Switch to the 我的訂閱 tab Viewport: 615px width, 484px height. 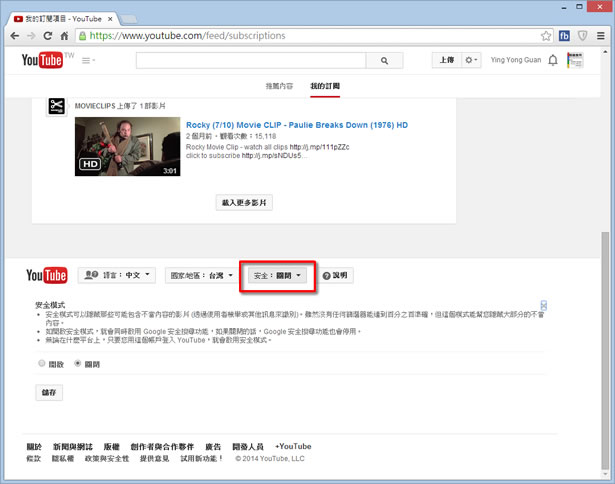pos(325,86)
